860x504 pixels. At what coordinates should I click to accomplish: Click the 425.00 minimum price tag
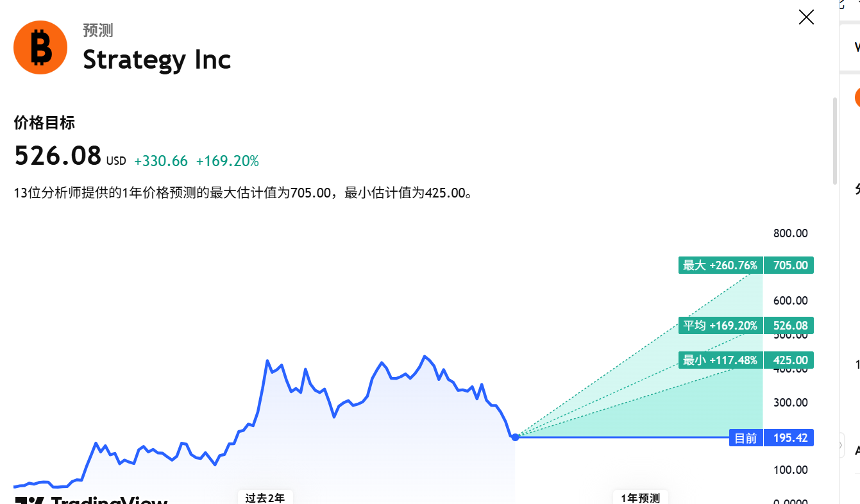click(789, 360)
